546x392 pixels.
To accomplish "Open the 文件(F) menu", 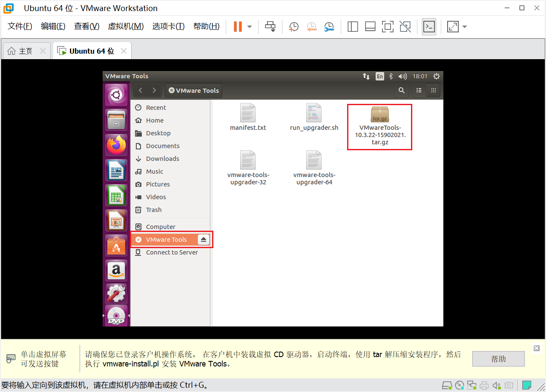I will (20, 26).
